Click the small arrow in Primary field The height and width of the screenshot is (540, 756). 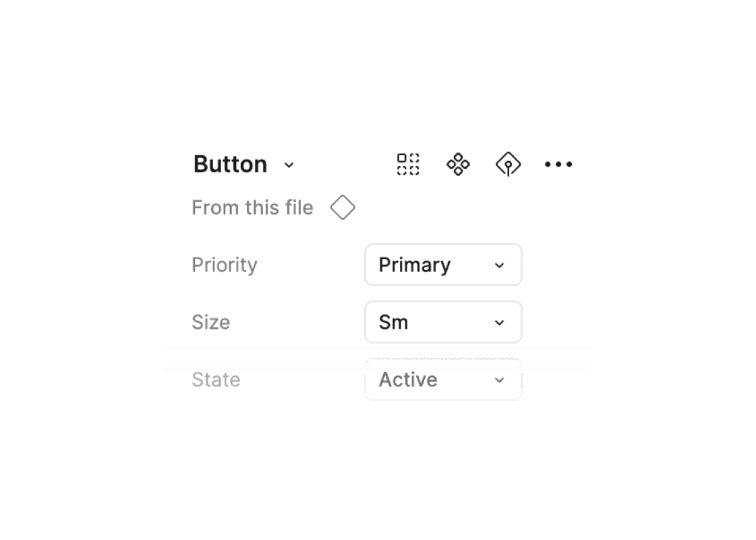pyautogui.click(x=499, y=265)
